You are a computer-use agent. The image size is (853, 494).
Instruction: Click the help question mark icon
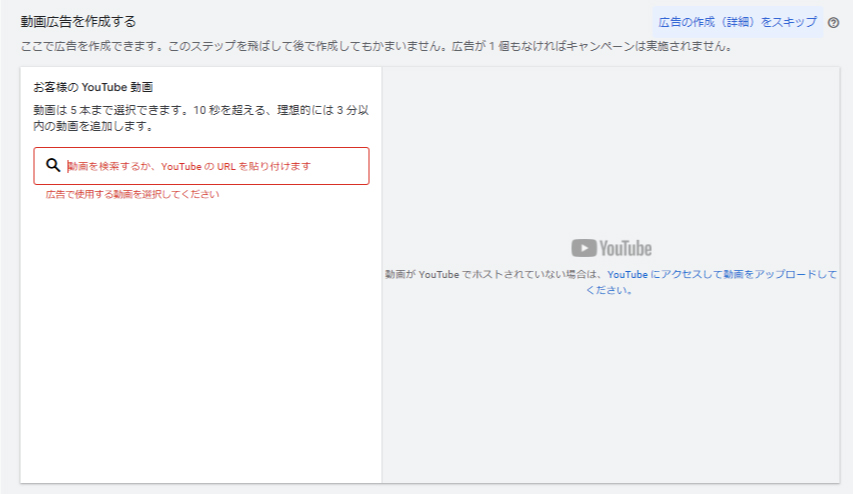coord(833,22)
